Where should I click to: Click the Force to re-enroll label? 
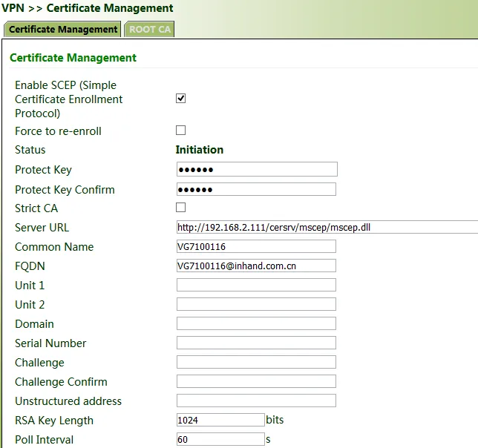coord(58,131)
